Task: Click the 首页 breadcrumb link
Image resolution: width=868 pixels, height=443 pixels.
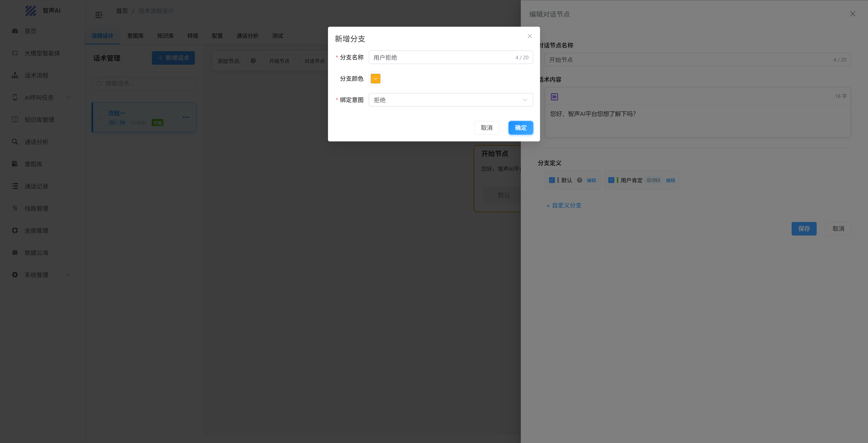Action: point(122,11)
